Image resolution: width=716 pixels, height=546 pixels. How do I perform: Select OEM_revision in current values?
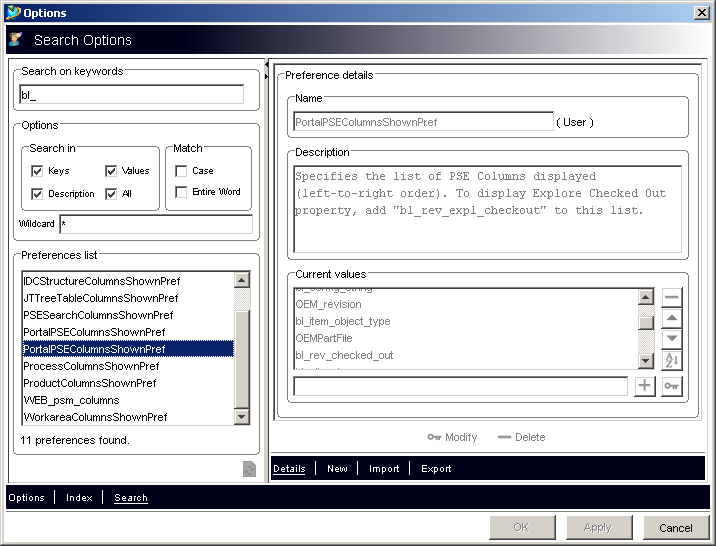coord(466,304)
